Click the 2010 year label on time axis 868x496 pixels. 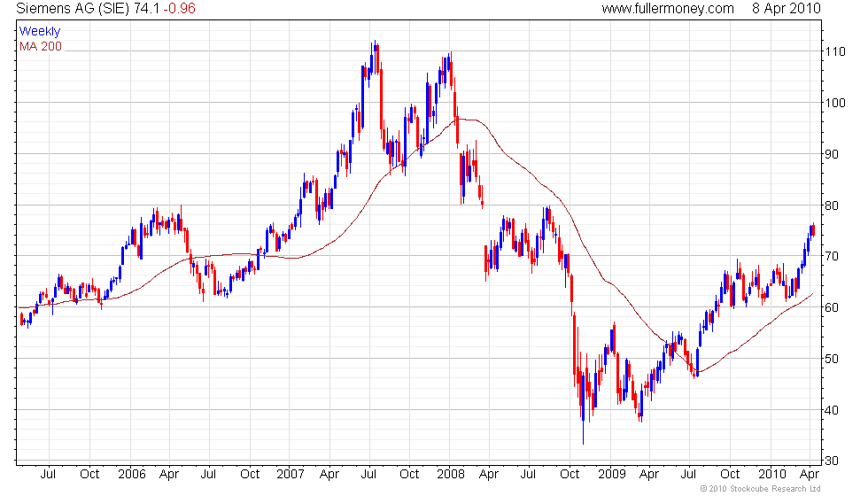tap(772, 474)
